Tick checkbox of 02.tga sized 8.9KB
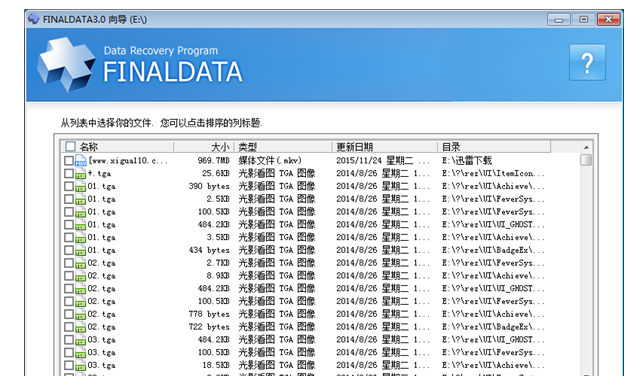Image resolution: width=631 pixels, height=376 pixels. tap(69, 276)
